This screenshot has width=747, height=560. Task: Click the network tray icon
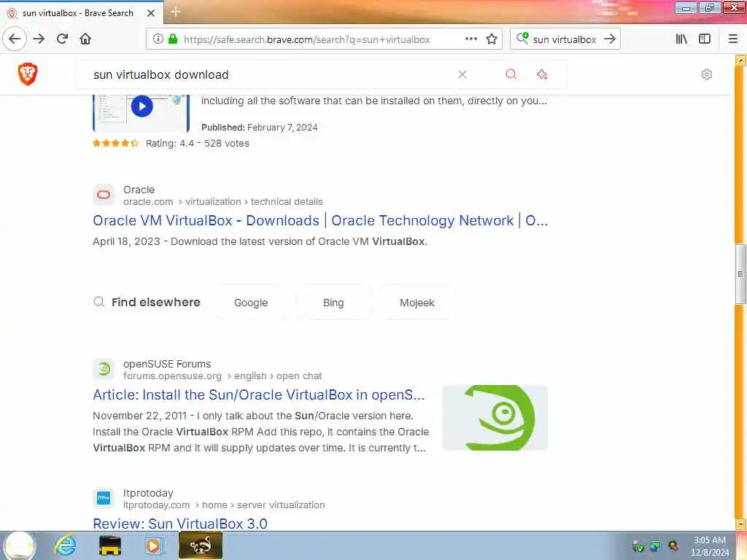click(x=656, y=546)
